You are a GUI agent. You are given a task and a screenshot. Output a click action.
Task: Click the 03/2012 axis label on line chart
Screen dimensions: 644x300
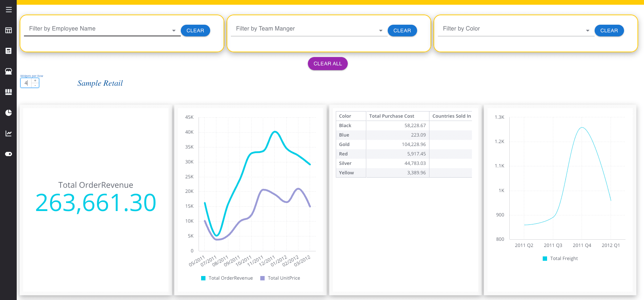pyautogui.click(x=302, y=261)
